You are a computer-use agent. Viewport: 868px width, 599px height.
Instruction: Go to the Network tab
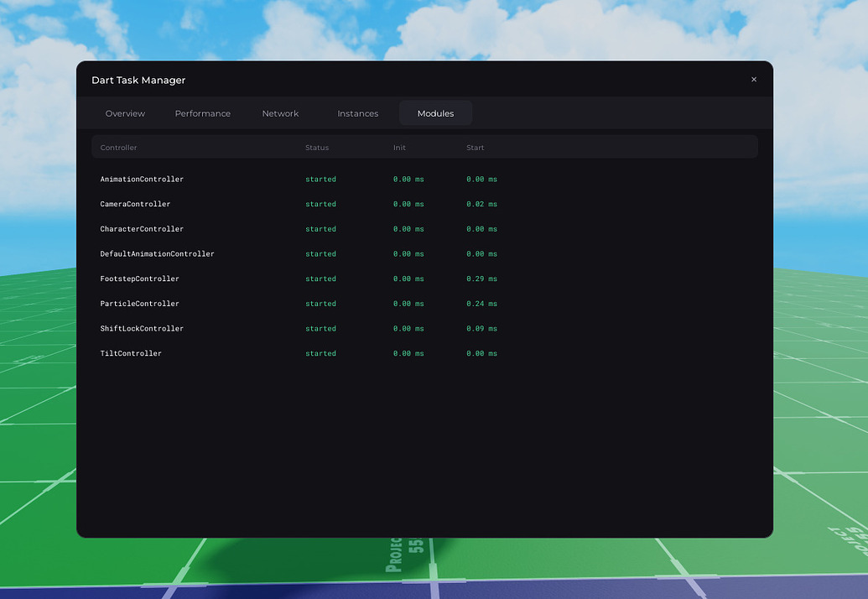280,113
